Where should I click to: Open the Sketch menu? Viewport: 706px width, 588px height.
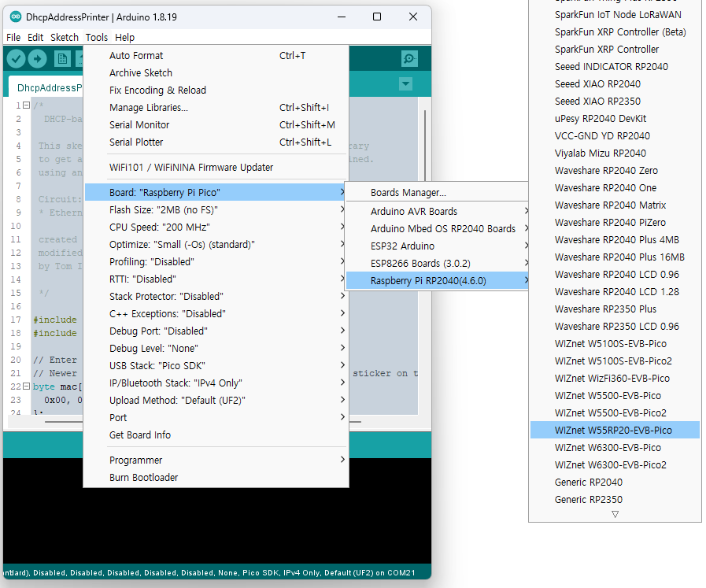(x=65, y=37)
